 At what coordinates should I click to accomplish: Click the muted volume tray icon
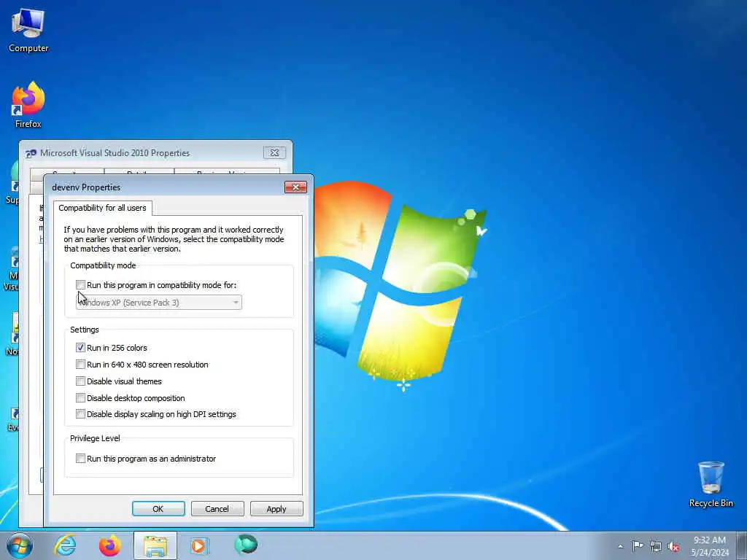[x=673, y=547]
